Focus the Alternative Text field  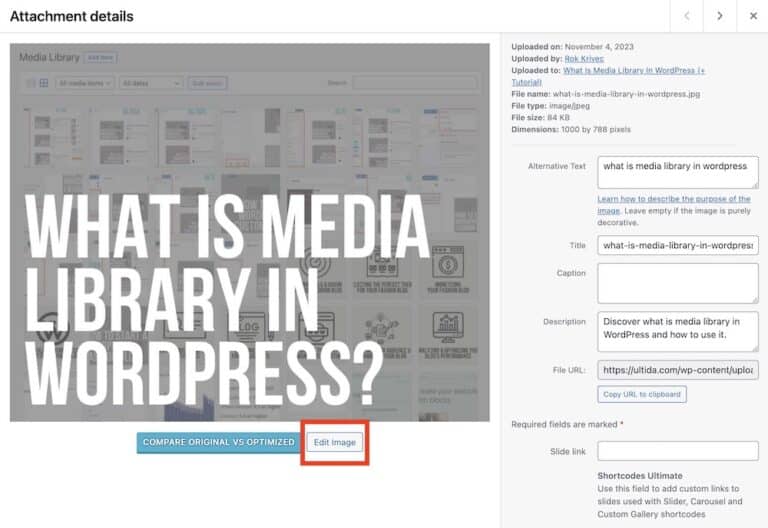[x=678, y=172]
